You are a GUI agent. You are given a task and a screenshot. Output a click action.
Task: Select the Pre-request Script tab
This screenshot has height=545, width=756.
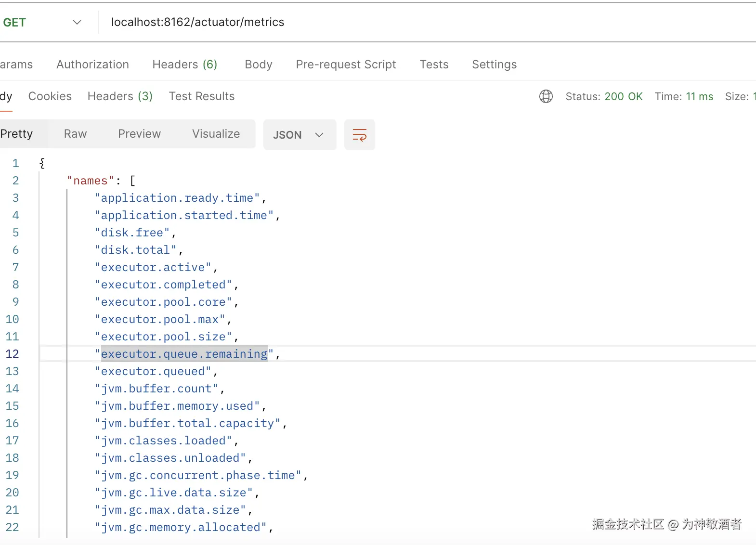346,65
